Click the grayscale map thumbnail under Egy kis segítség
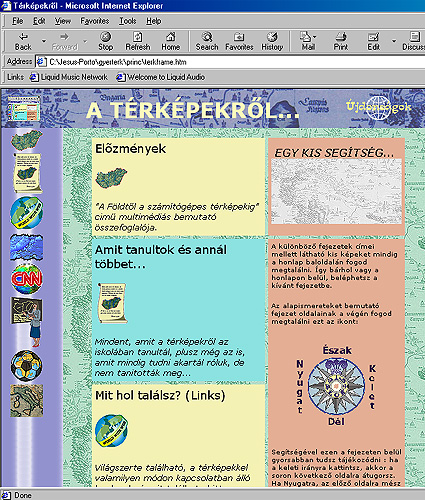 tap(336, 191)
